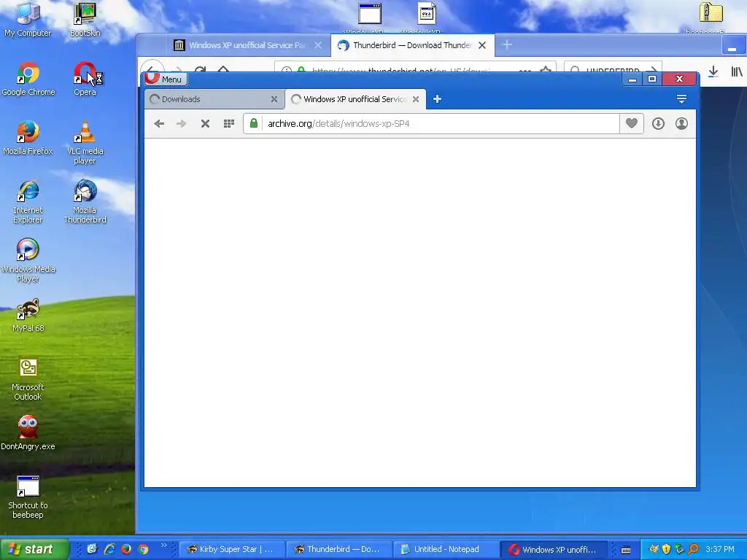Screen dimensions: 747x560
Task: Select Shortcut to beebeep icon
Action: click(x=28, y=497)
